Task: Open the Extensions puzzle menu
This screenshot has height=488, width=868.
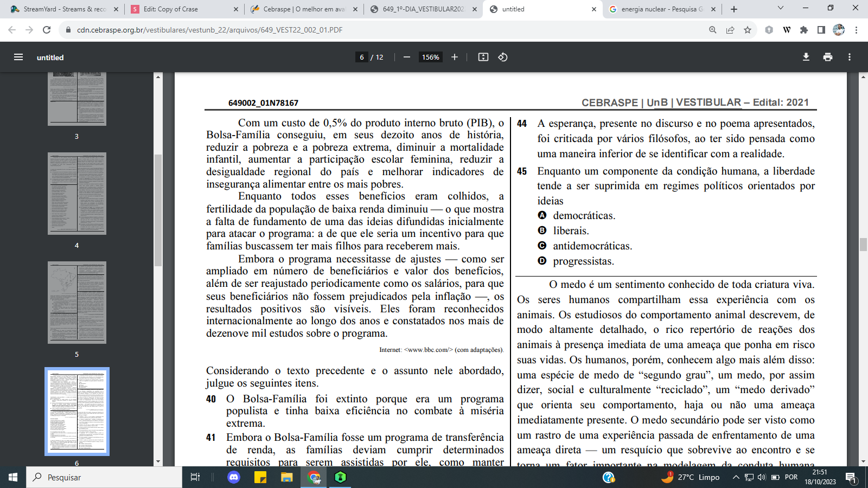Action: [x=804, y=30]
